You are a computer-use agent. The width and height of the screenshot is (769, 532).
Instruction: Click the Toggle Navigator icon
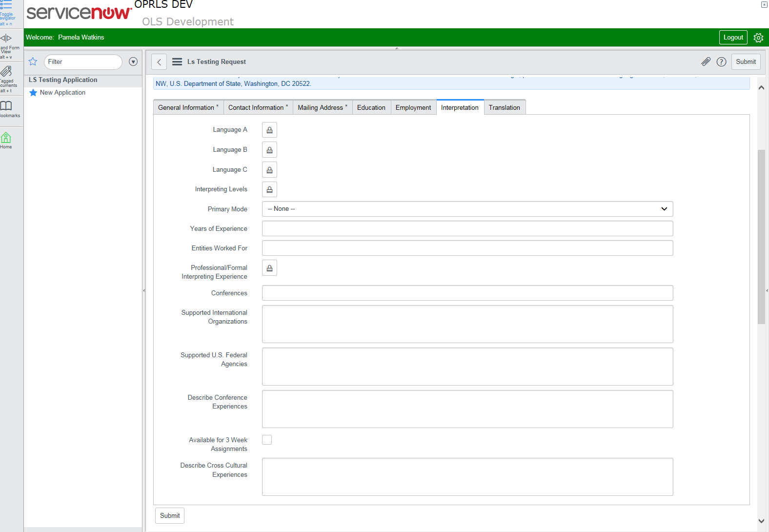(6, 5)
